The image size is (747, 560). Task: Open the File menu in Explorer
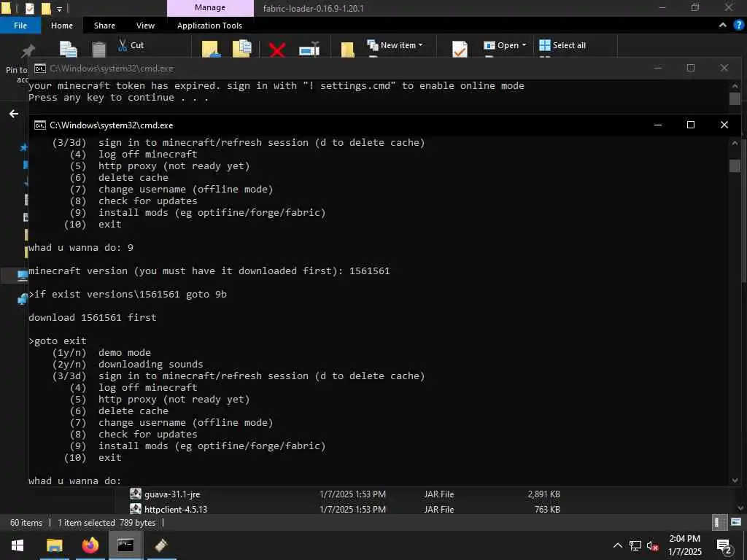coord(20,26)
